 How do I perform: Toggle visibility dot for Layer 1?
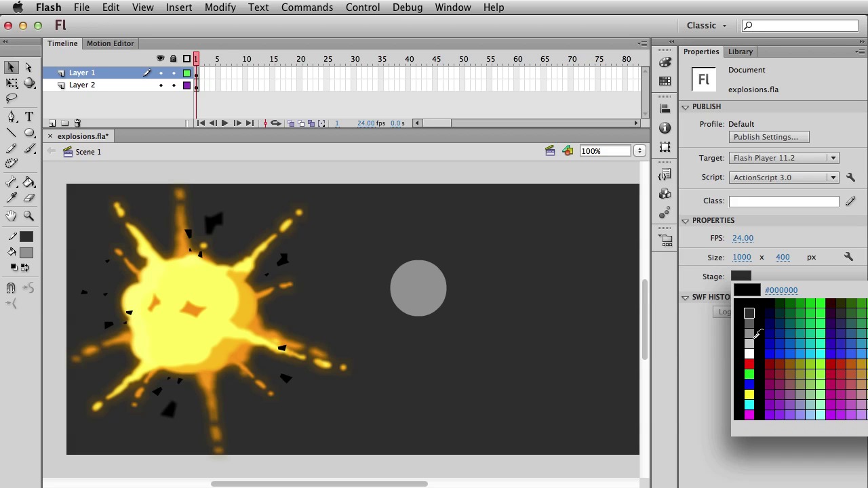coord(161,73)
